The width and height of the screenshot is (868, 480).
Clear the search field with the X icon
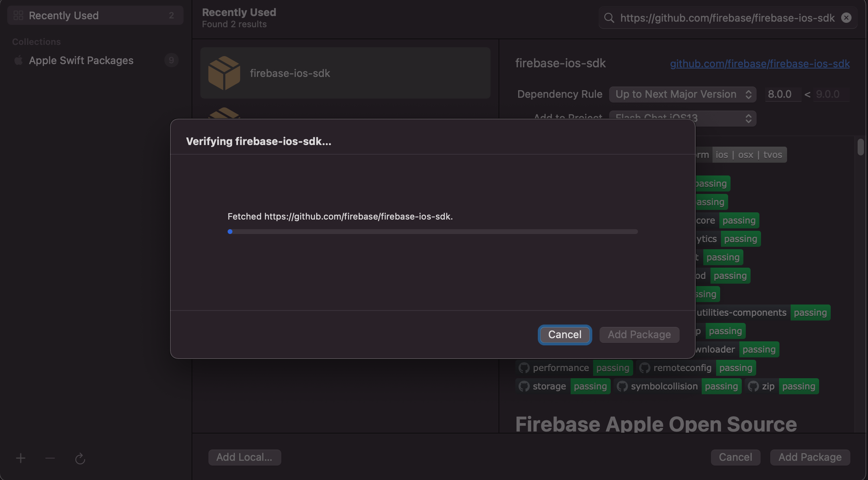pos(846,18)
